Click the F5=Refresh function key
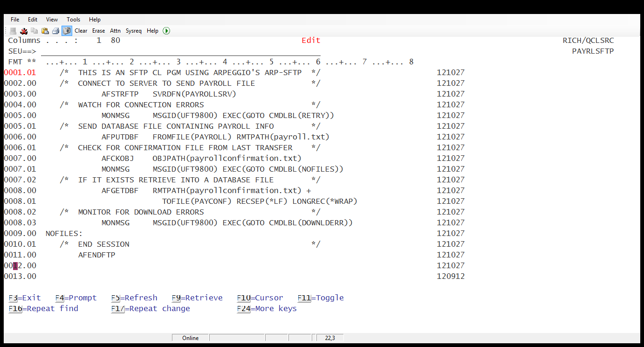This screenshot has width=644, height=347. pyautogui.click(x=134, y=298)
